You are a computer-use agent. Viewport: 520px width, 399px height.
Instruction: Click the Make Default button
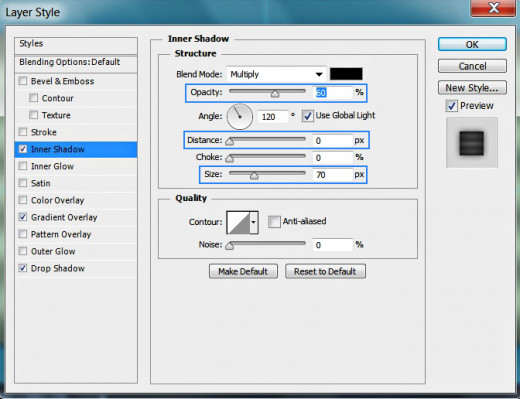(x=243, y=271)
